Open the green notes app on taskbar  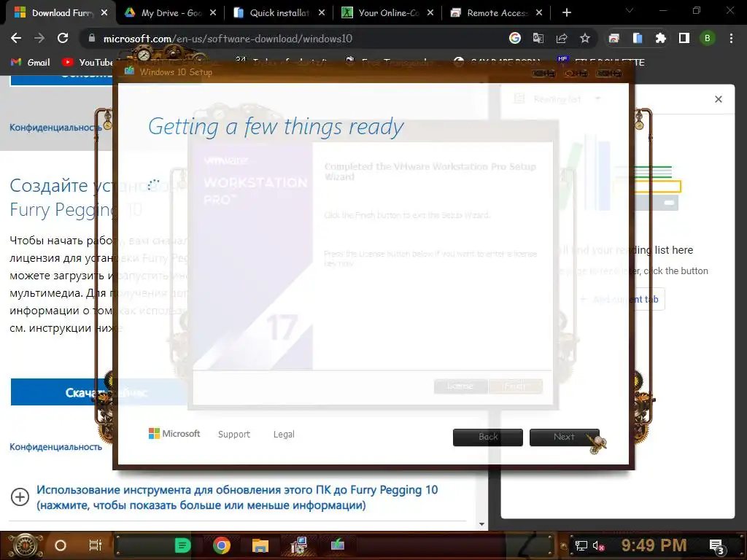tap(182, 545)
